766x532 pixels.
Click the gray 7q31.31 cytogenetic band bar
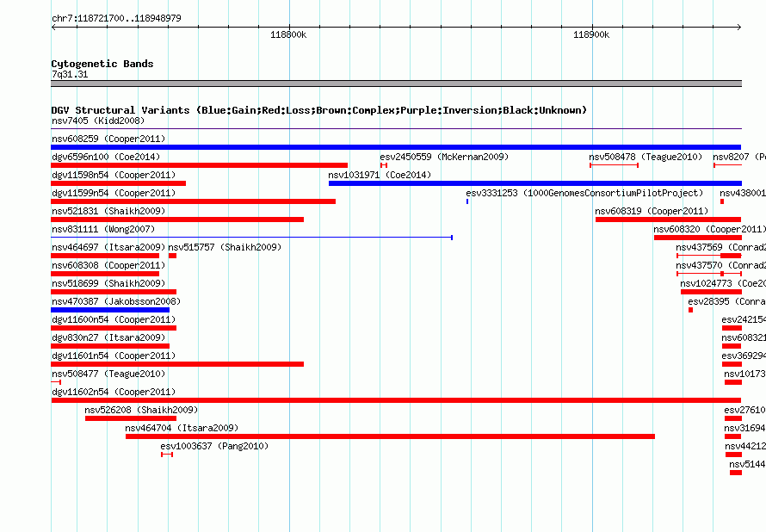pos(396,84)
